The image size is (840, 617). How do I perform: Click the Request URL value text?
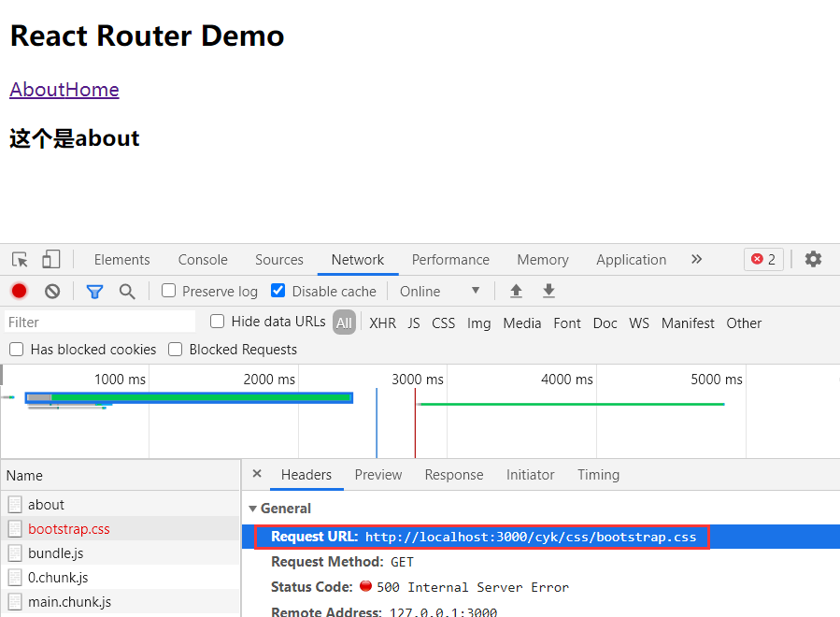(x=531, y=538)
